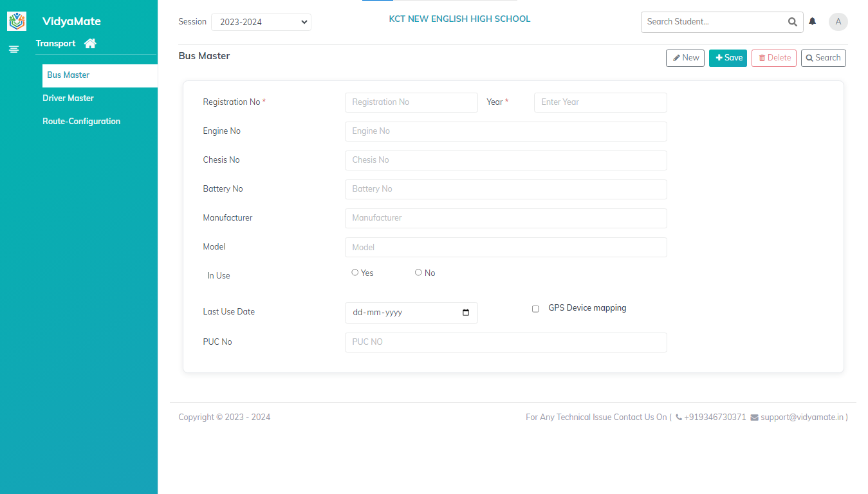Click the Delete button with trash icon
Image resolution: width=868 pixels, height=494 pixels.
click(x=773, y=58)
